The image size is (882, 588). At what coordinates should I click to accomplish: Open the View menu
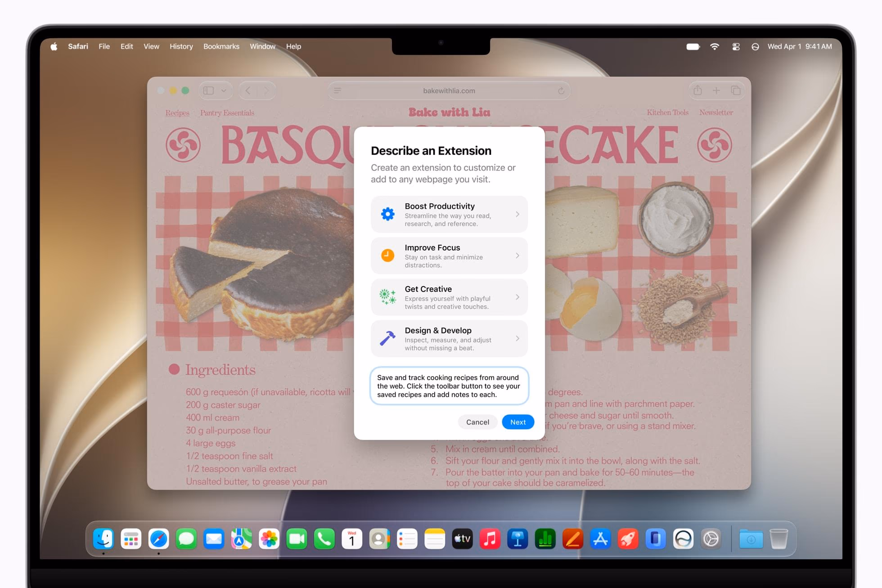[x=151, y=46]
